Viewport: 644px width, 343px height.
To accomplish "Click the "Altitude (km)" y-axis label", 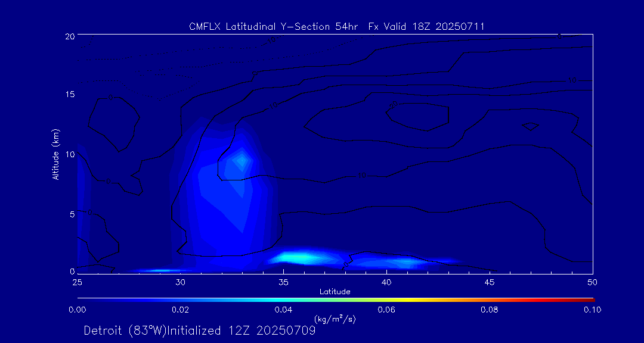I will pyautogui.click(x=56, y=155).
